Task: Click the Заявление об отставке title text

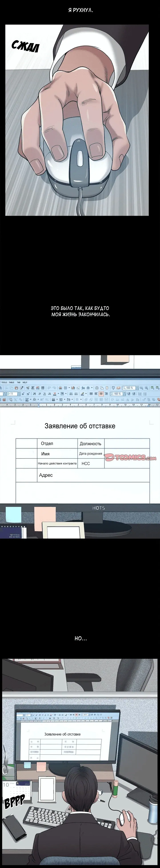Action: pos(80,426)
